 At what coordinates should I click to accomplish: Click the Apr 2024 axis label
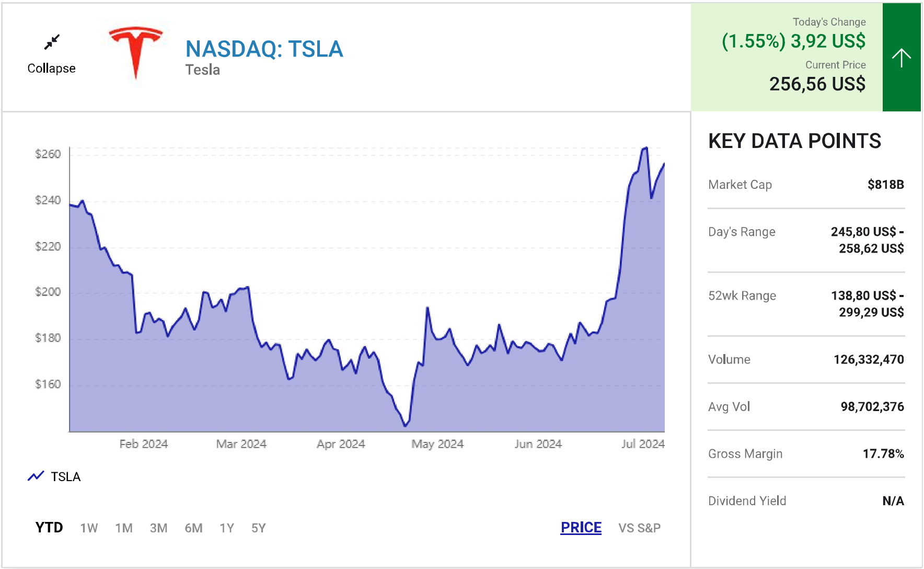pos(341,444)
